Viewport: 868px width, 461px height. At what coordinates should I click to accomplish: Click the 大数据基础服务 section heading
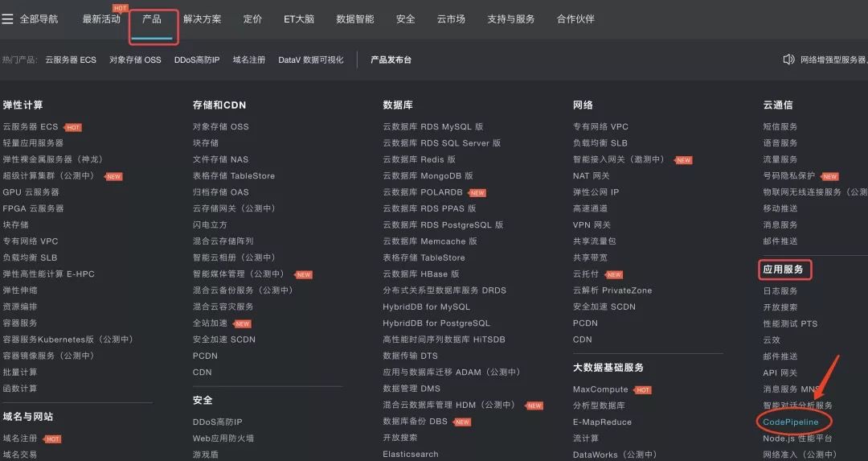(x=608, y=368)
